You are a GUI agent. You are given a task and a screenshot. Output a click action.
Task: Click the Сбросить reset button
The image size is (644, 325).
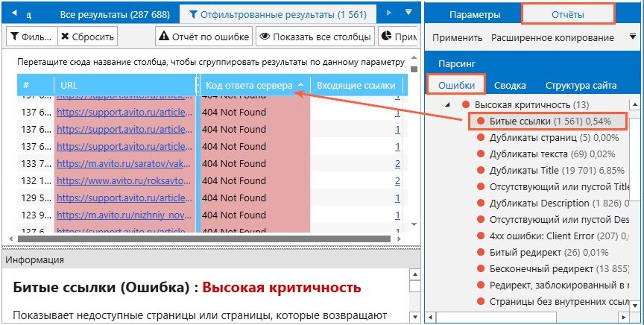[87, 37]
